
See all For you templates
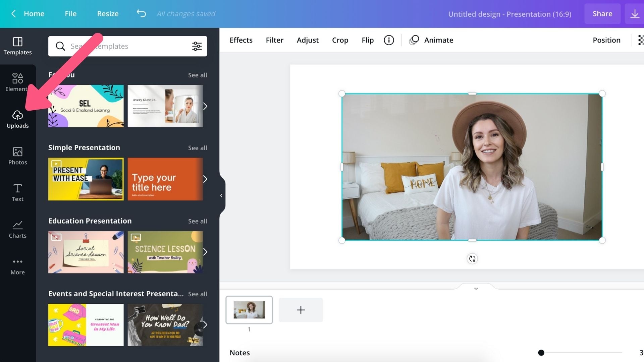click(197, 75)
